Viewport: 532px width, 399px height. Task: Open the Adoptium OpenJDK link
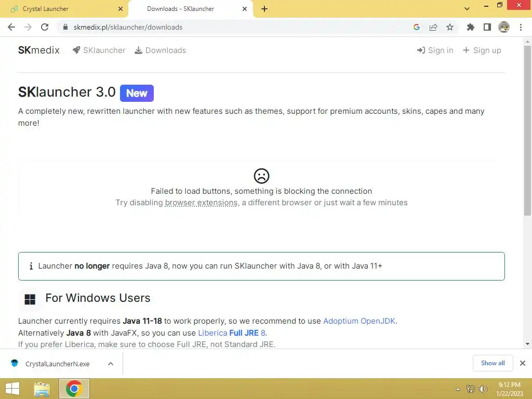click(x=360, y=321)
